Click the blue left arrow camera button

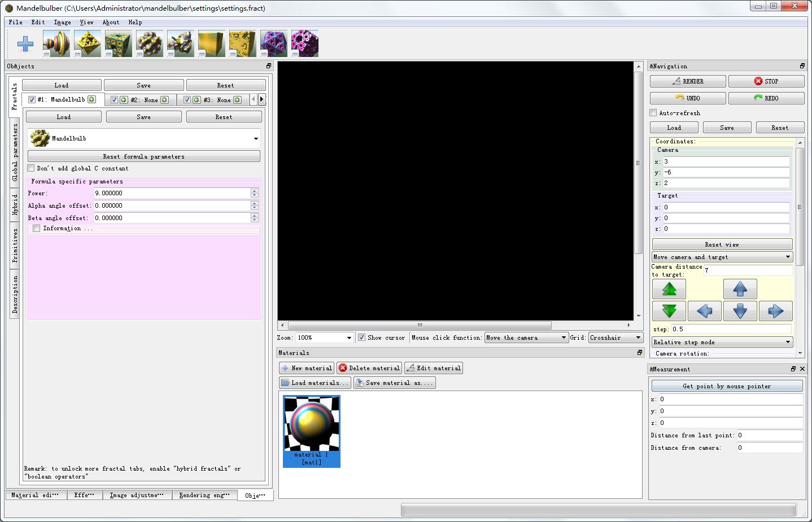tap(704, 311)
